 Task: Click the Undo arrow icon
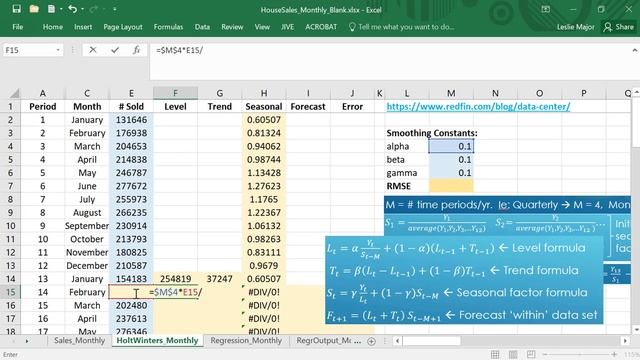tap(72, 9)
